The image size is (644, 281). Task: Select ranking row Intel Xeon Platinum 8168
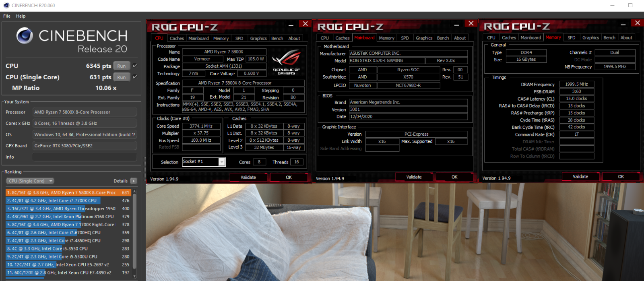click(x=68, y=217)
